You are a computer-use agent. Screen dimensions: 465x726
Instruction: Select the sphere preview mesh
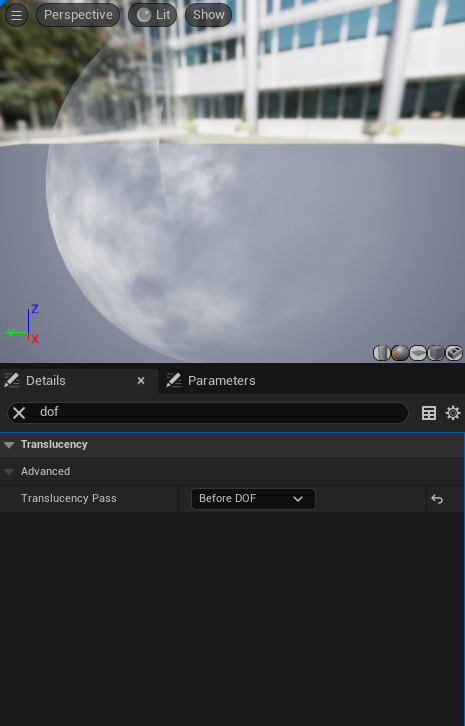(x=400, y=353)
